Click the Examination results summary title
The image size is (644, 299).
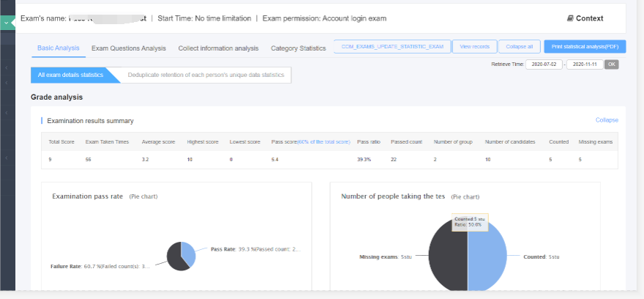click(x=90, y=121)
